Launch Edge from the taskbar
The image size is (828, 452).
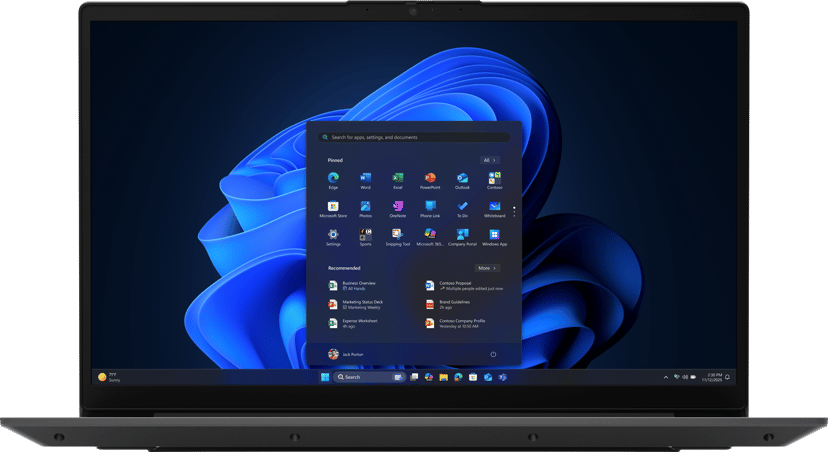pos(458,377)
